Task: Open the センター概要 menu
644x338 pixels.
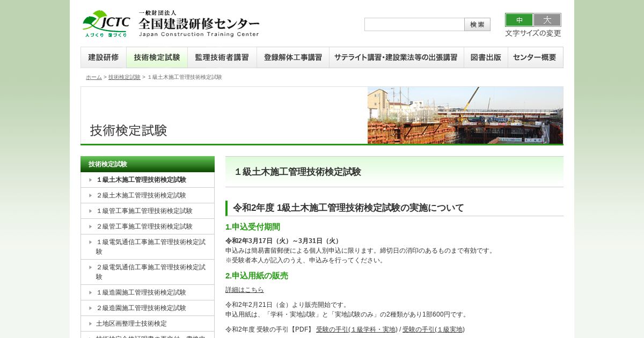Action: point(535,57)
